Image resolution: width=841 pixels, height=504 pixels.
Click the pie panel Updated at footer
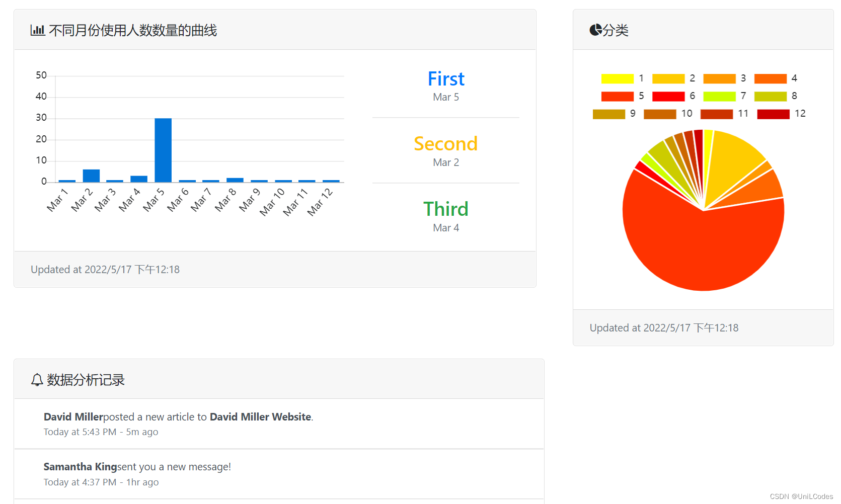coord(664,328)
